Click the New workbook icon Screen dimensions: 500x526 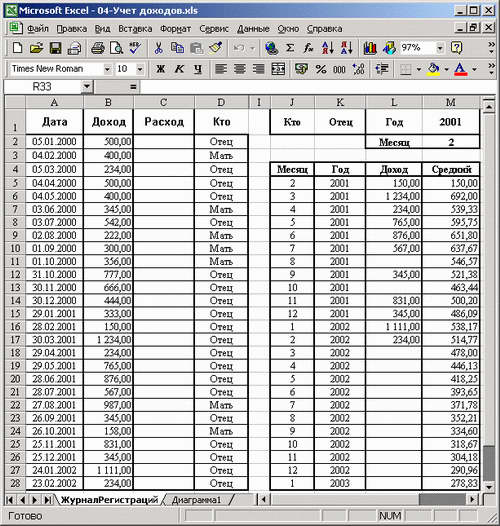(x=17, y=49)
